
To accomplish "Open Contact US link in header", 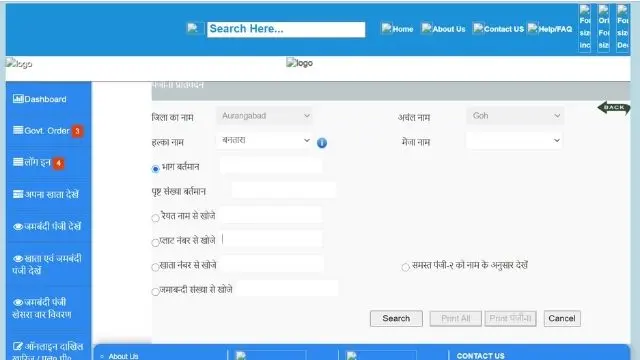I will [x=498, y=29].
